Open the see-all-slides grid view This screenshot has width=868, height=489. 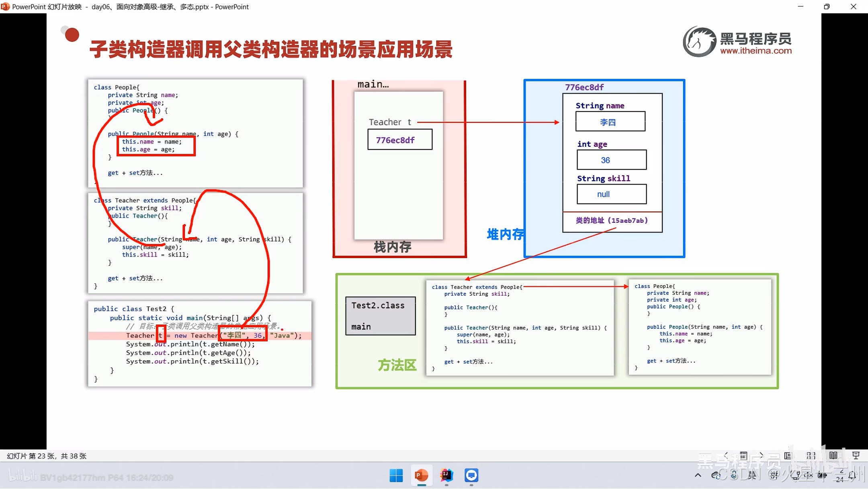(811, 455)
